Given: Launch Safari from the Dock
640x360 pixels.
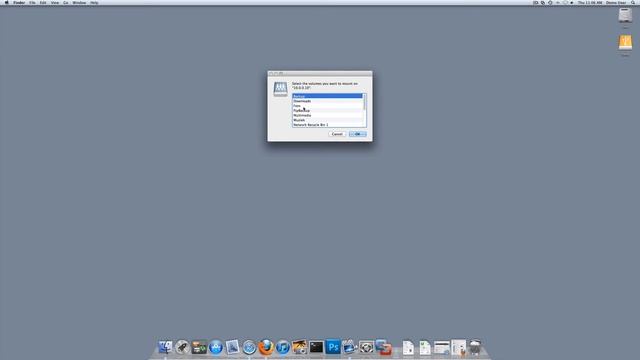Looking at the screenshot, I should pos(249,347).
